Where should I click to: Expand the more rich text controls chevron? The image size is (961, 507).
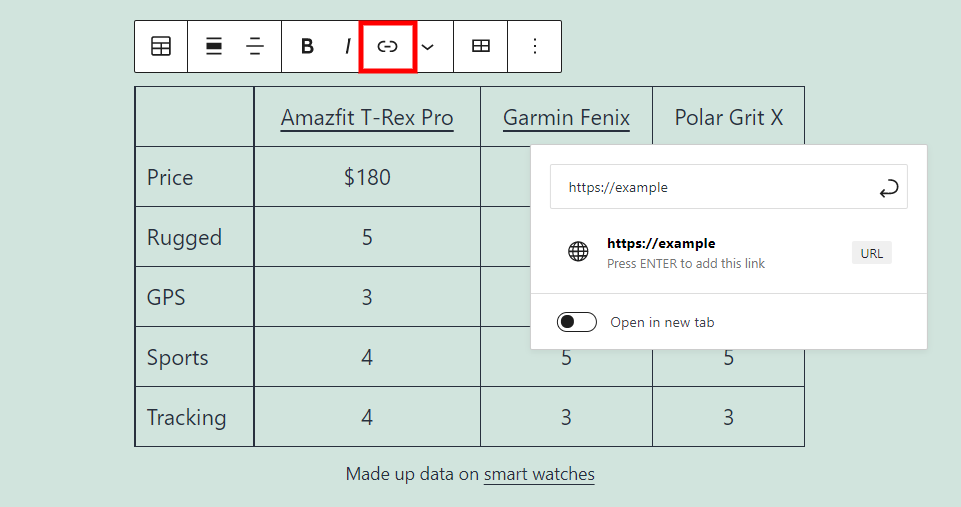(x=428, y=46)
